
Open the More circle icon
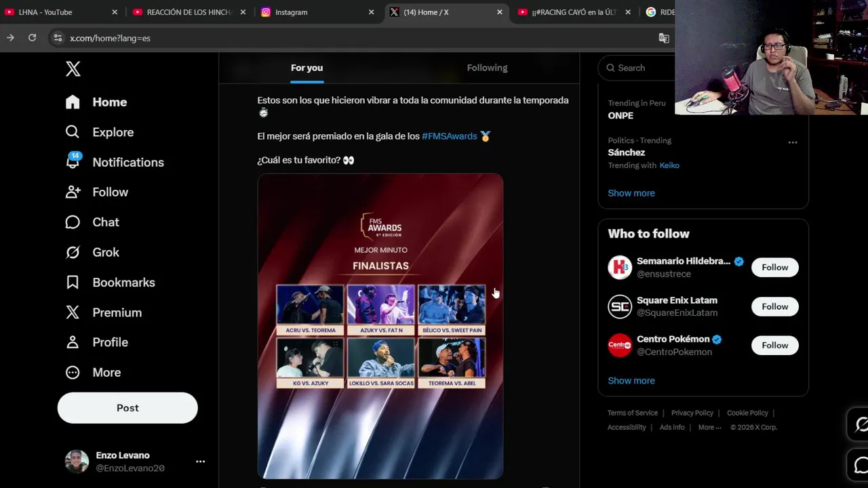pos(73,372)
